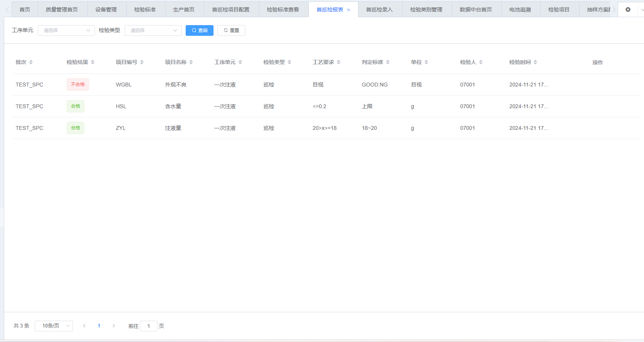This screenshot has height=342, width=644.
Task: Click the 共 3 条 total count text
Action: [x=21, y=326]
